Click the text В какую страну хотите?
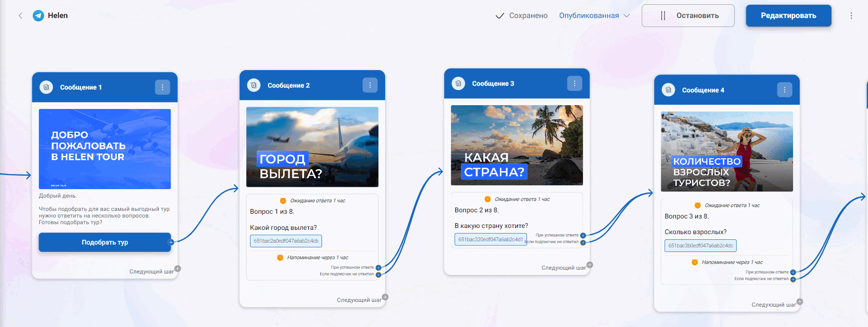Image resolution: width=868 pixels, height=327 pixels. (491, 226)
